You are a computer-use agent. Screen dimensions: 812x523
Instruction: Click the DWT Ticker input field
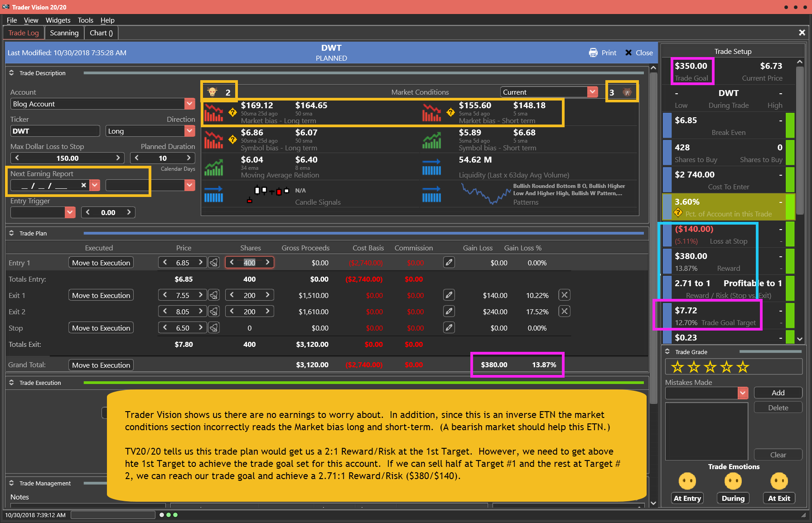coord(55,131)
